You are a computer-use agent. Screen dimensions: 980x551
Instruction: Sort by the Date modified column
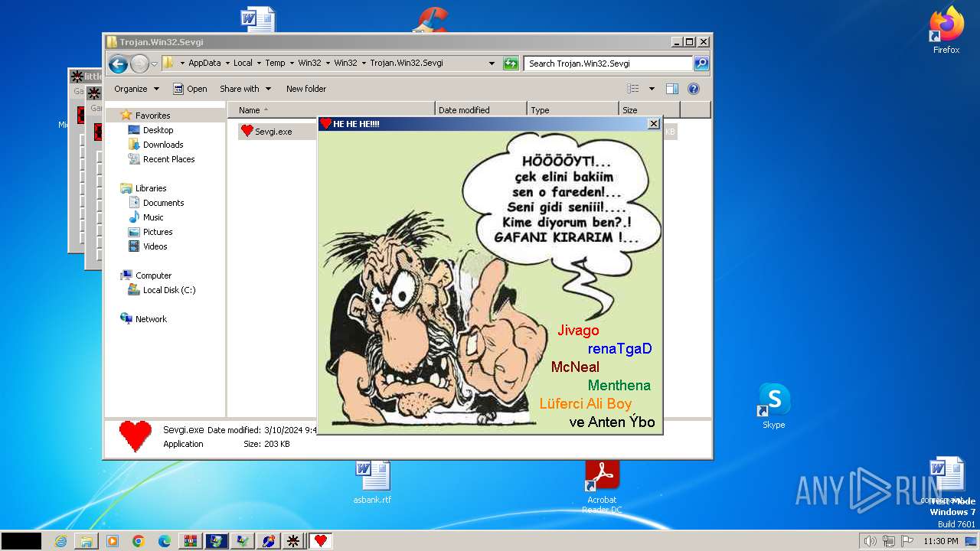[x=481, y=110]
